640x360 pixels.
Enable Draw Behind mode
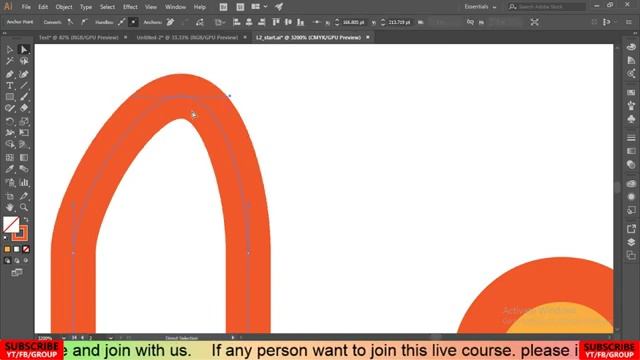click(x=17, y=260)
